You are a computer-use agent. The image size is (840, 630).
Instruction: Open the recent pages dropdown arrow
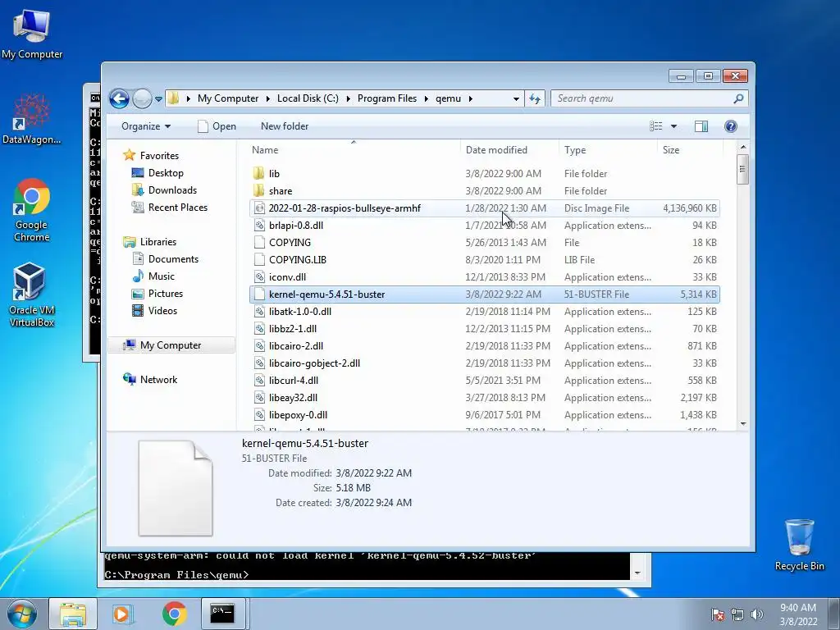click(158, 99)
